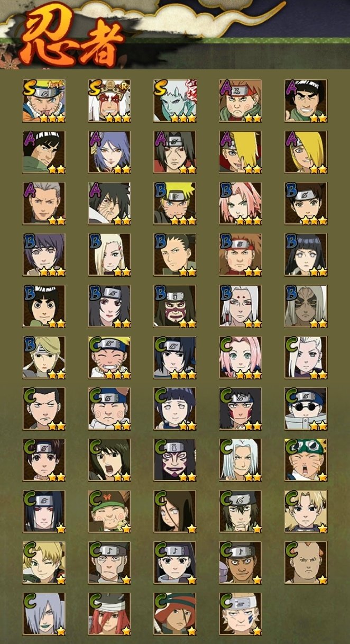The image size is (350, 644).
Task: Pick the C-rank red-haired girl with bandaged cap
Action: coord(109,614)
